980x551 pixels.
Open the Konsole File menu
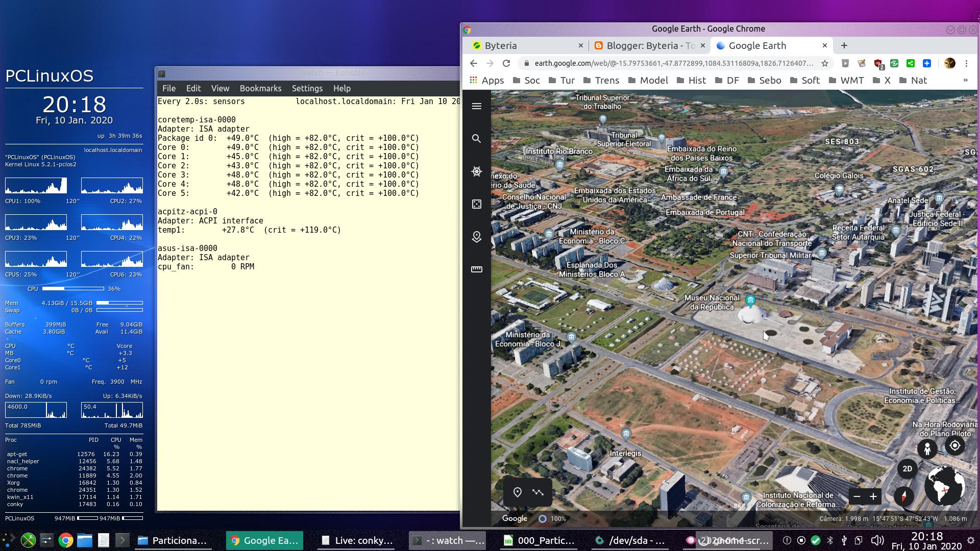click(x=169, y=88)
